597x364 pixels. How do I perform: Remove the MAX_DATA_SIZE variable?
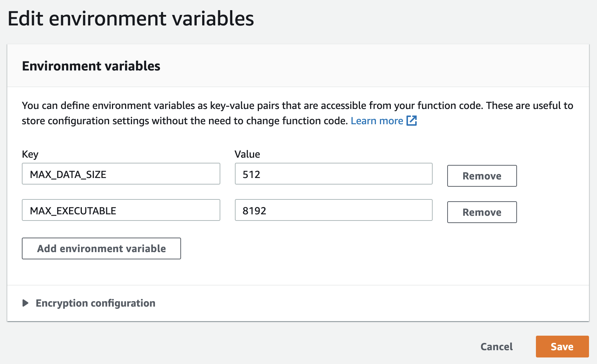(482, 176)
